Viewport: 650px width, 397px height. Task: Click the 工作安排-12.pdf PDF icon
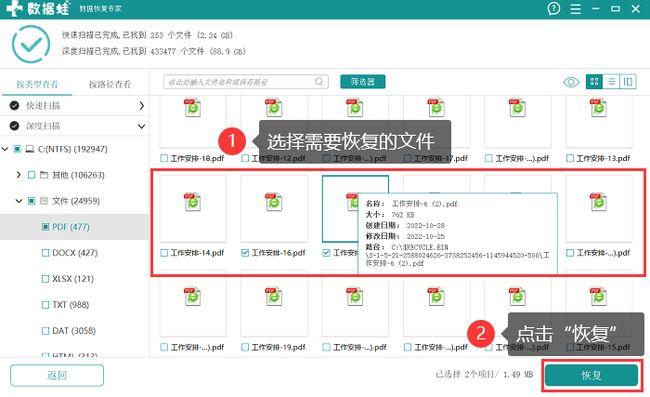[274, 107]
